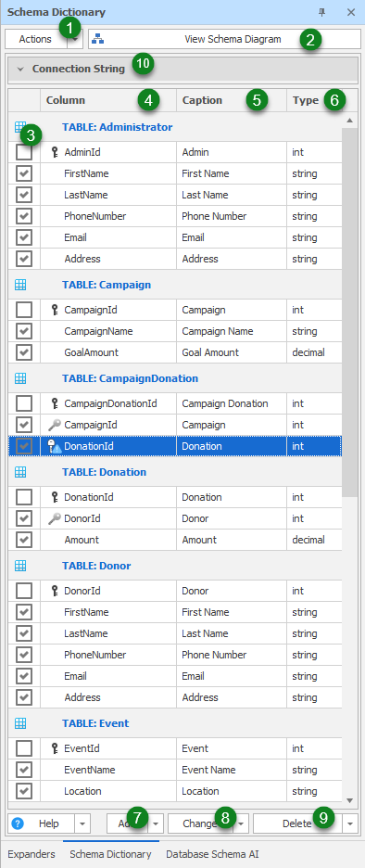Screen dimensions: 365x868
Task: Click the key warning icon on highlighted DonationId row
Action: tap(55, 446)
